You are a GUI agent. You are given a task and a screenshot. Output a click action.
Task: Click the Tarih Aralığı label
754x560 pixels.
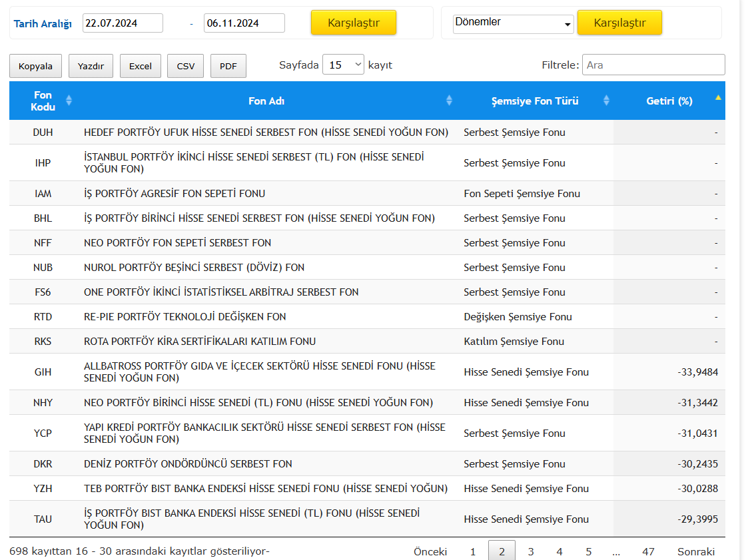click(43, 23)
